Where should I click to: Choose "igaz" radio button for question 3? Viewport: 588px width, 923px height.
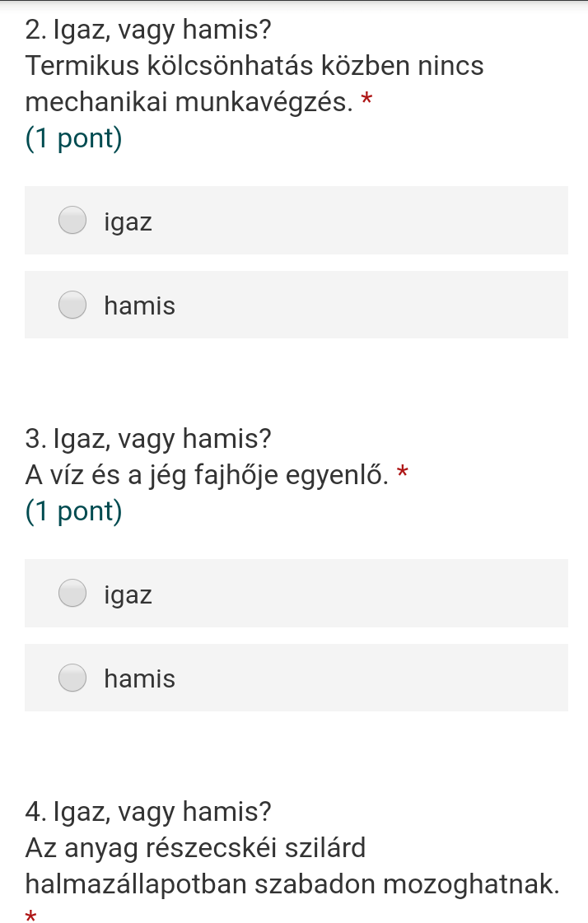(x=72, y=593)
